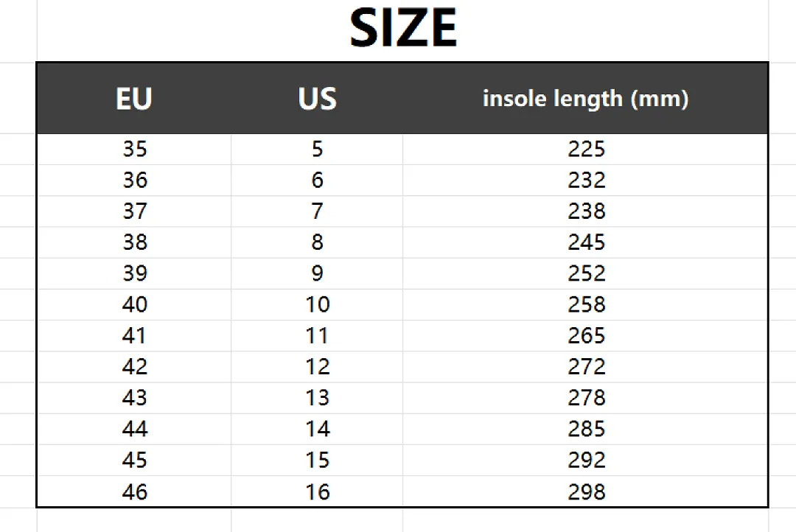Select the EU size 46 cell

click(135, 492)
